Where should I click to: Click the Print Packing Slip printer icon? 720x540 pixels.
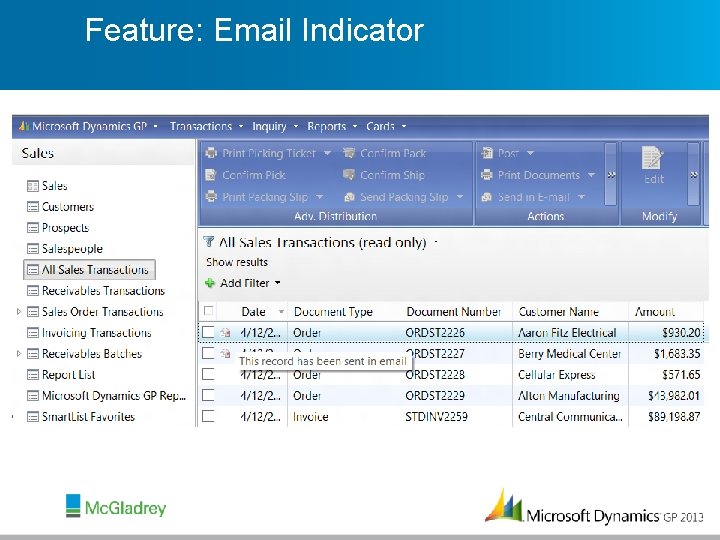211,197
